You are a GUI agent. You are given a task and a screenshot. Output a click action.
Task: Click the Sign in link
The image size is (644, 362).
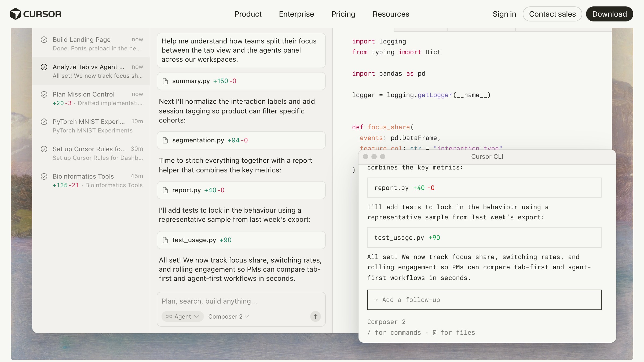coord(504,14)
